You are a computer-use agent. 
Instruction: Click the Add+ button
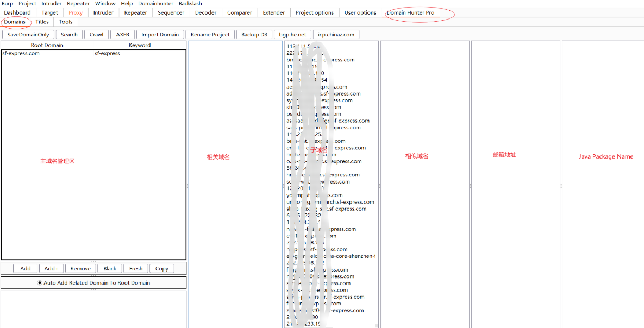click(x=51, y=268)
